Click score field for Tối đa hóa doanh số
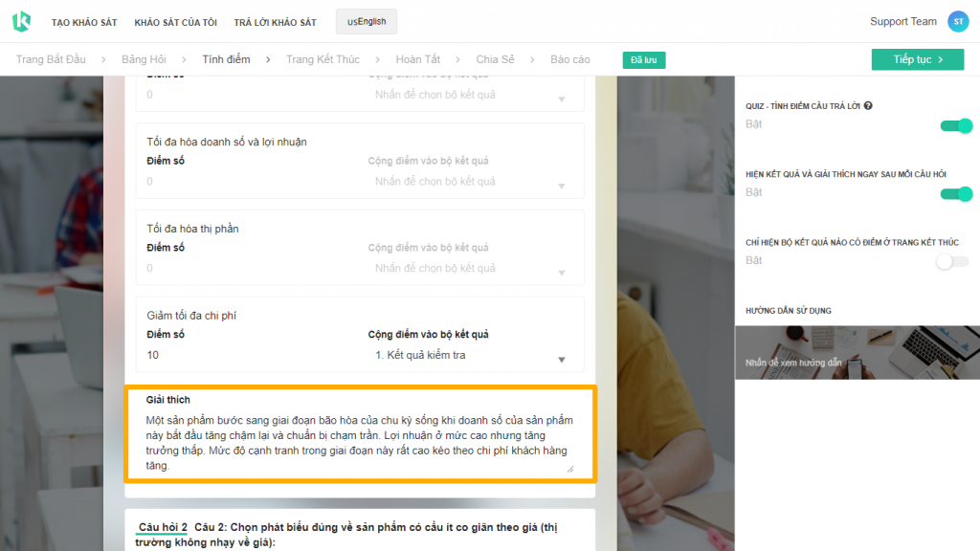The height and width of the screenshot is (551, 980). (250, 182)
